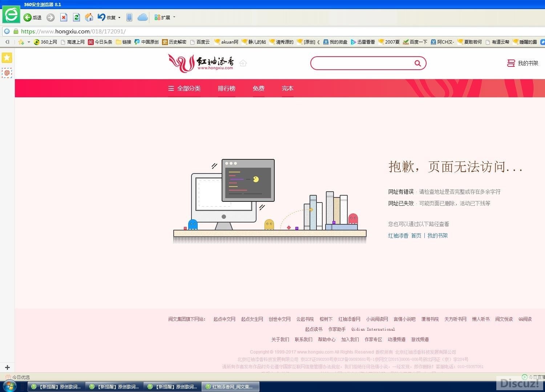The image size is (545, 392).
Task: Expand the 恢复 restore dropdown arrow
Action: point(119,18)
